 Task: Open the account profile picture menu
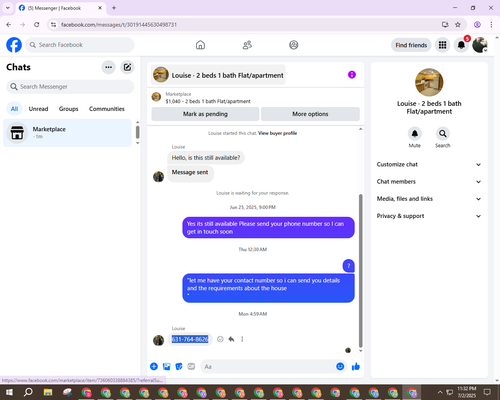pyautogui.click(x=480, y=45)
